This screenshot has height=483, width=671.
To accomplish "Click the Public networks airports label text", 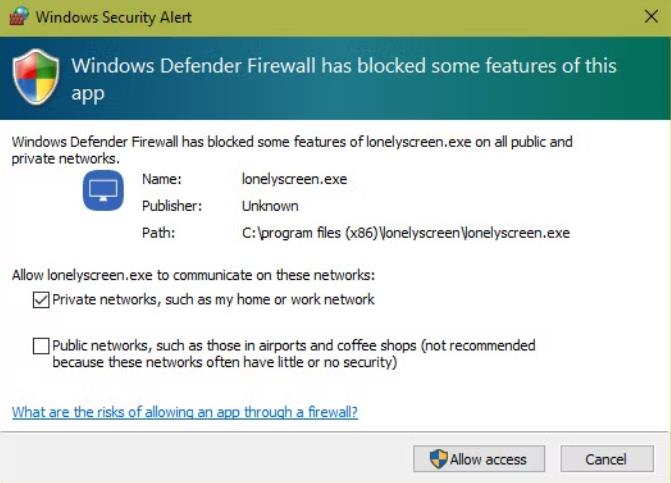I will 294,354.
